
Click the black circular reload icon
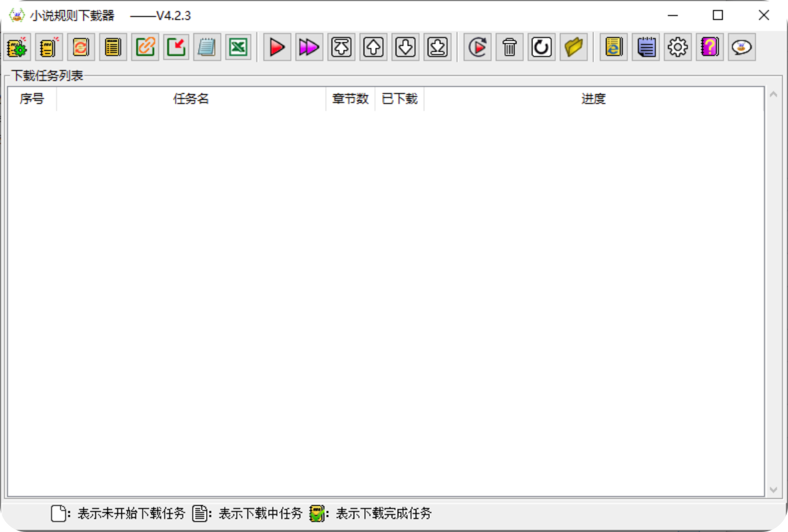pos(541,47)
